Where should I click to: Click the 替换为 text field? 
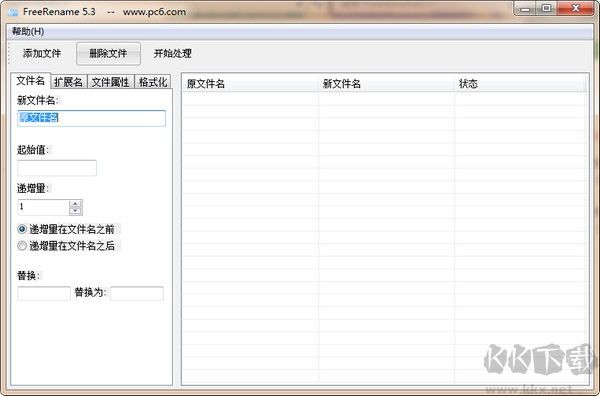[137, 293]
